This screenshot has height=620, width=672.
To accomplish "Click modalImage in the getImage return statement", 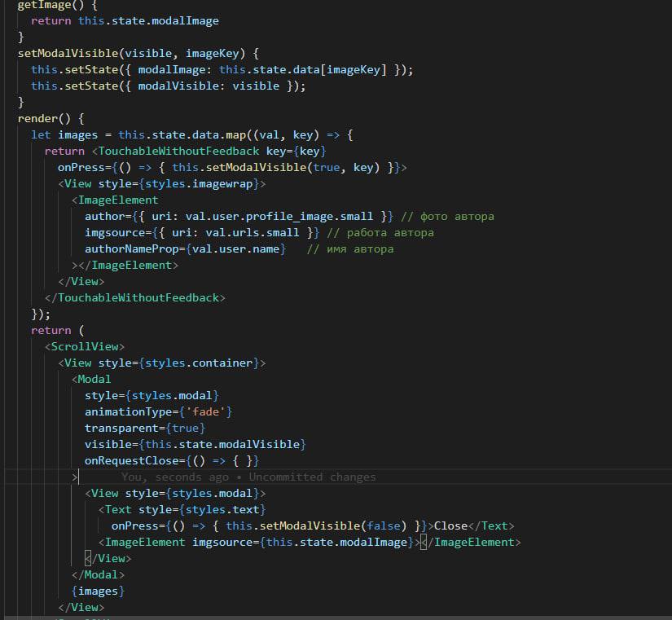I will click(185, 21).
